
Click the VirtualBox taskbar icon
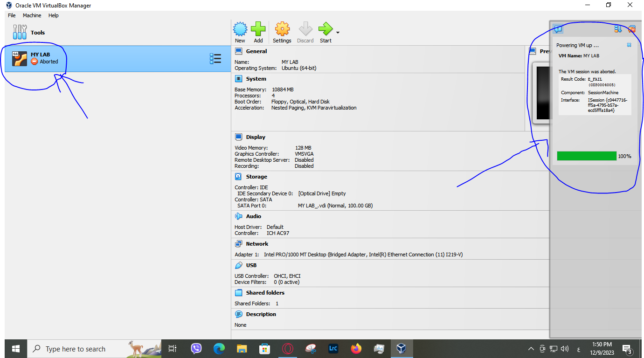[401, 349]
